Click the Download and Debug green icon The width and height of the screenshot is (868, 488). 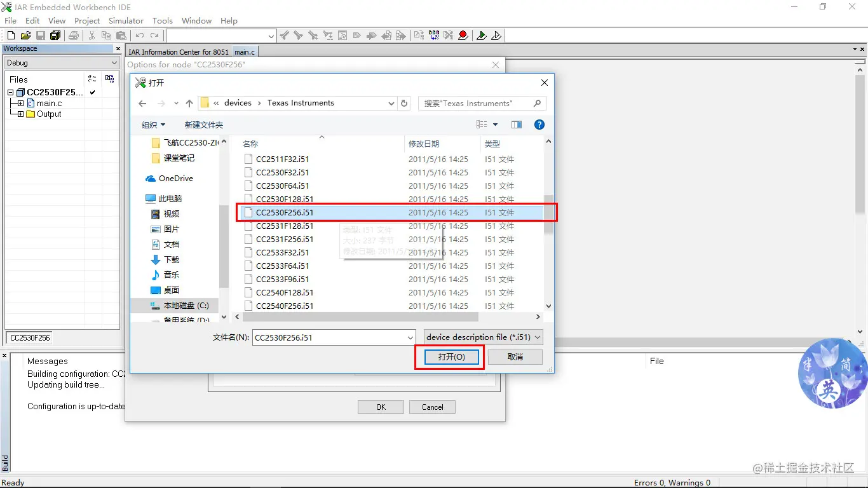[482, 36]
